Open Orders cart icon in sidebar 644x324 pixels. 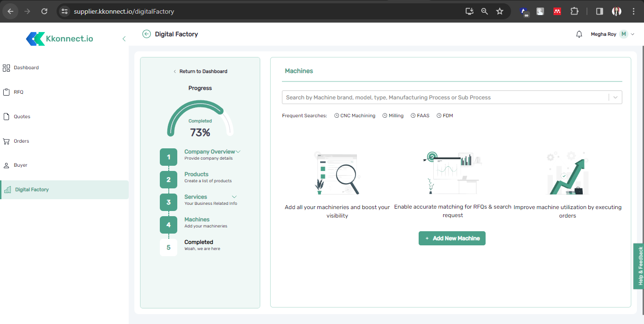click(x=6, y=141)
